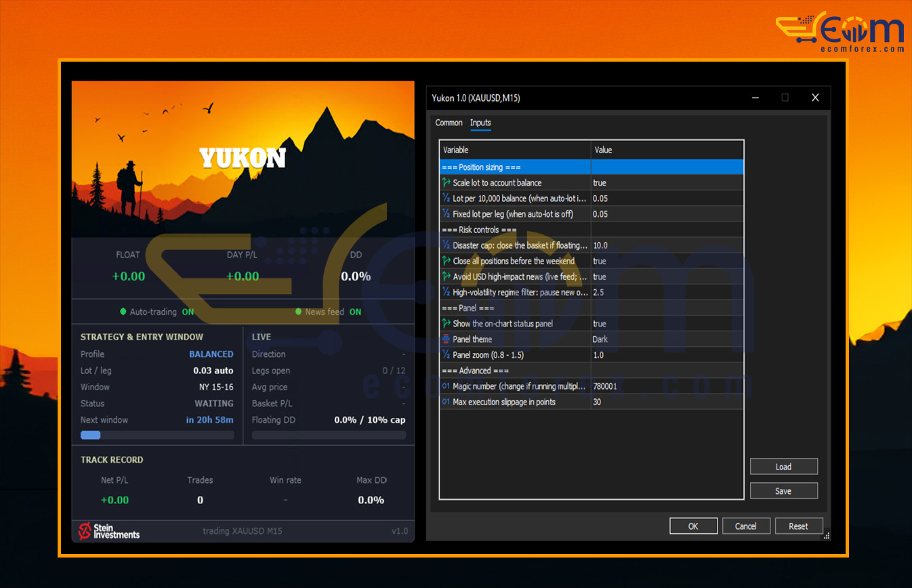
Task: Click the 0.0% / 10% cap value
Action: 370,420
